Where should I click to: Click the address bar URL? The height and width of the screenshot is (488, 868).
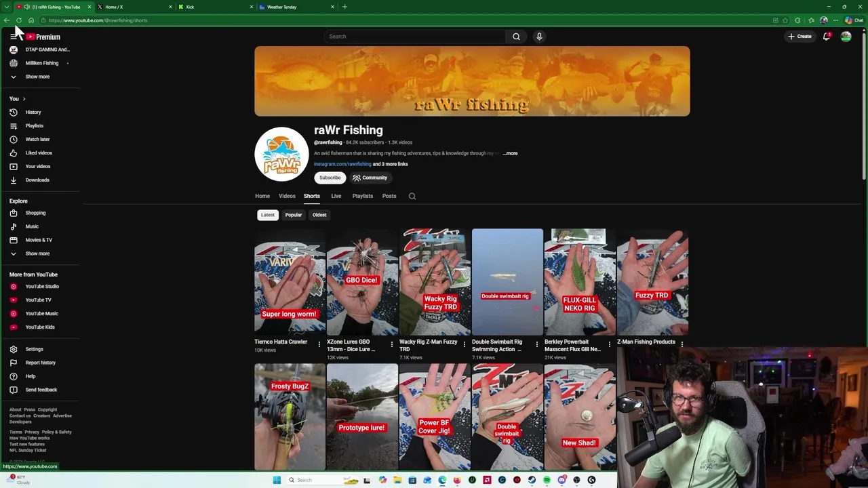(x=98, y=20)
